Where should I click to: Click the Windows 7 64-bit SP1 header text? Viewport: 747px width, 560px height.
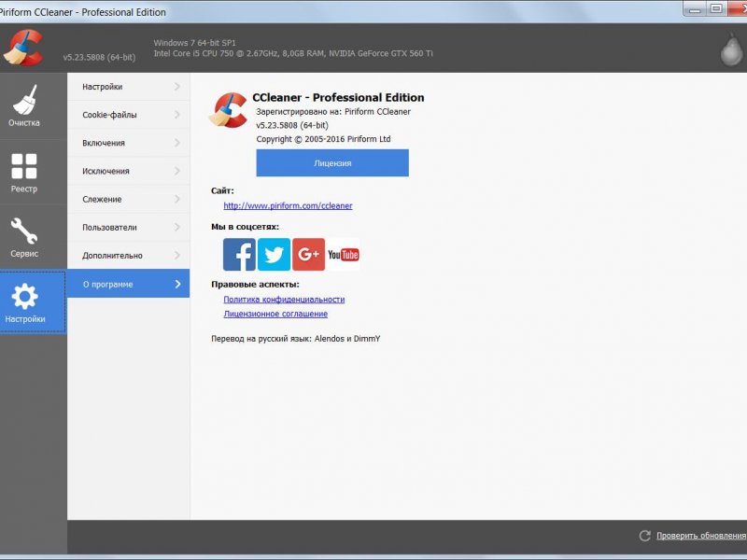[194, 43]
